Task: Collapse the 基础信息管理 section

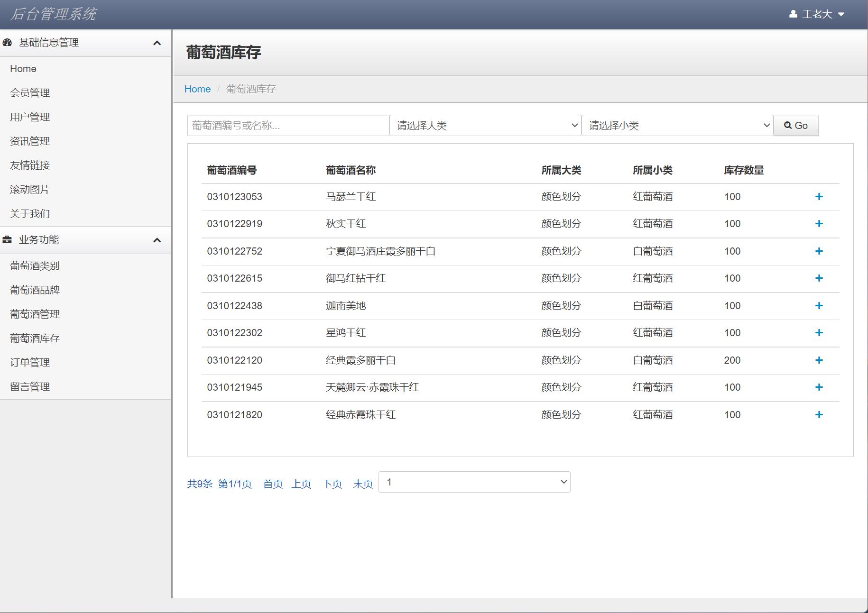Action: (x=157, y=42)
